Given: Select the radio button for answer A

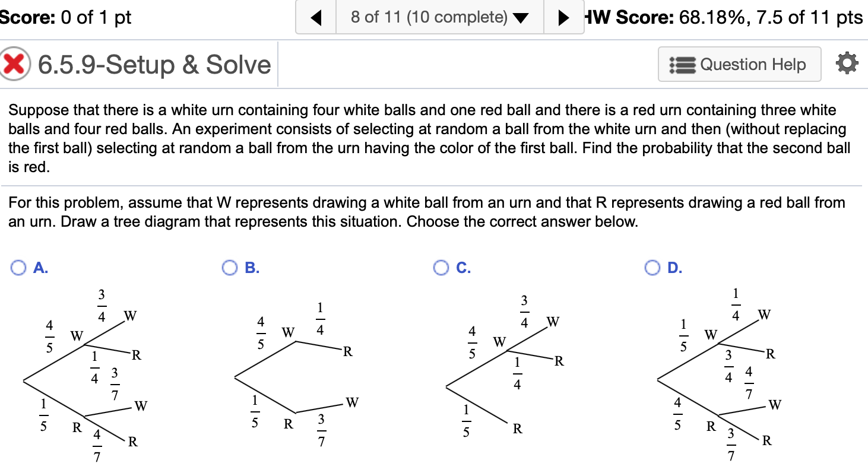Looking at the screenshot, I should click(x=17, y=268).
